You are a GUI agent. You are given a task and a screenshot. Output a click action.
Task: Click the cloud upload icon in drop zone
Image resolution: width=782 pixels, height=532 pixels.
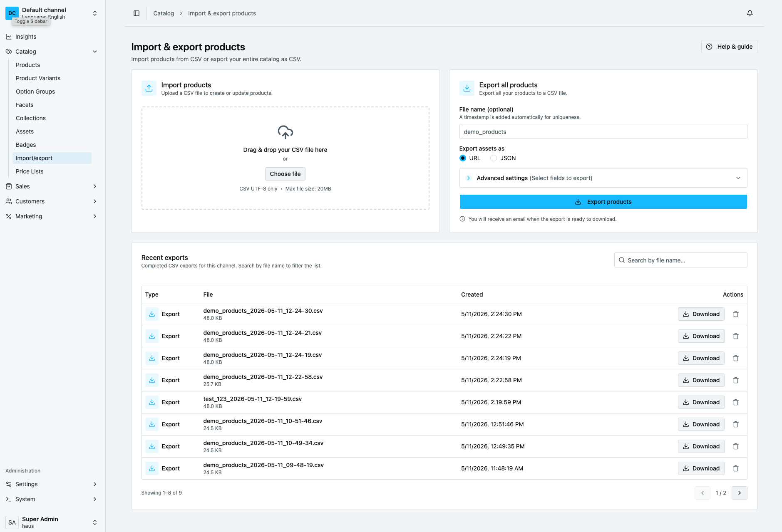(285, 132)
